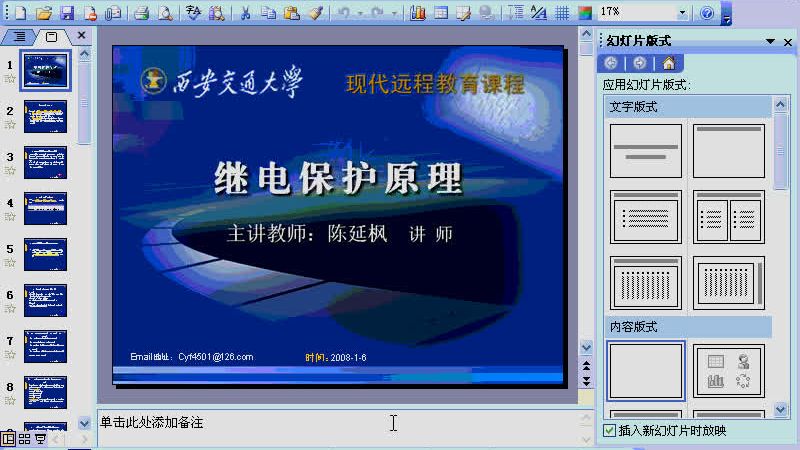Open Help with the question mark icon
Screen dimensions: 800x450
707,13
